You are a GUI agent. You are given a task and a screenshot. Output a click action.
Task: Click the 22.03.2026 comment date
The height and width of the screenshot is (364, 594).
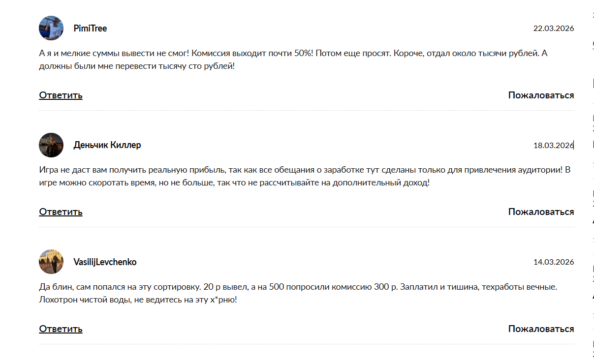pyautogui.click(x=554, y=29)
